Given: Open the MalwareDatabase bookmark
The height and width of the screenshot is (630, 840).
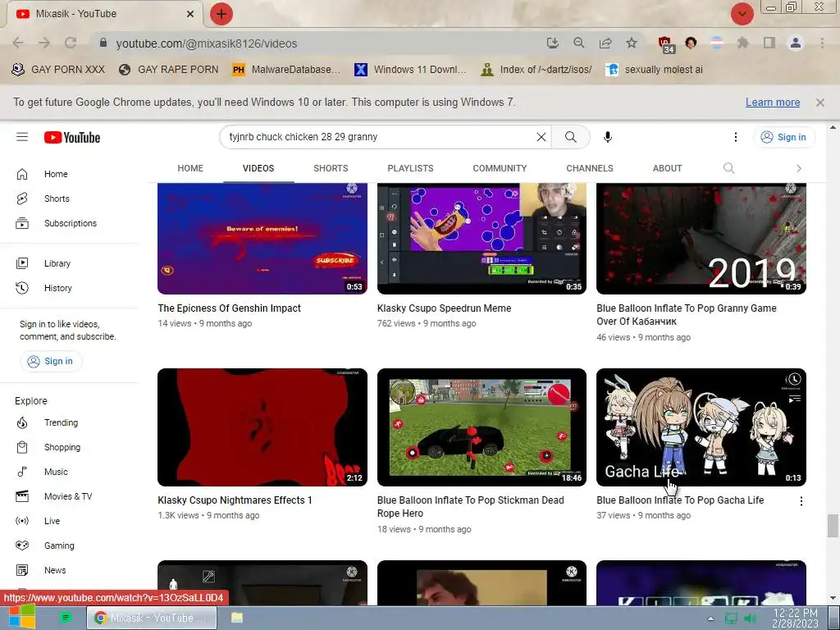Looking at the screenshot, I should (286, 70).
